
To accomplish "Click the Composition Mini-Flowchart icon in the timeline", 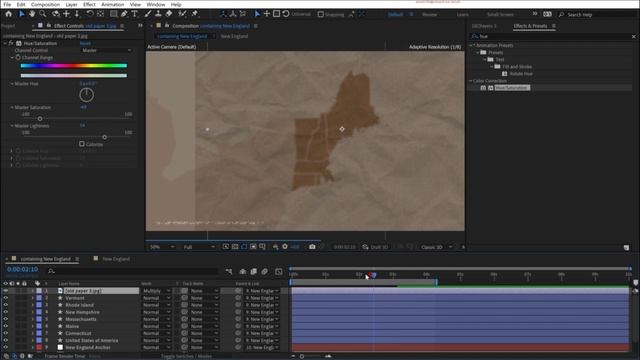I will click(x=229, y=271).
